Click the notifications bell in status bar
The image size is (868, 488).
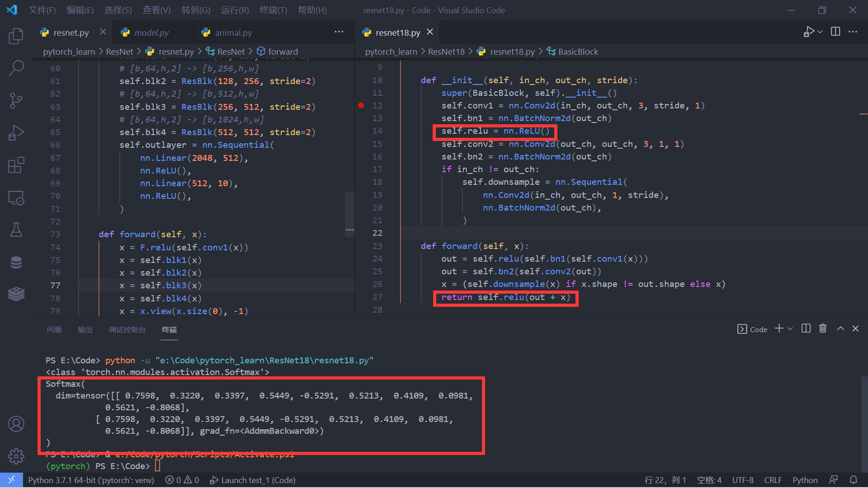tap(853, 480)
